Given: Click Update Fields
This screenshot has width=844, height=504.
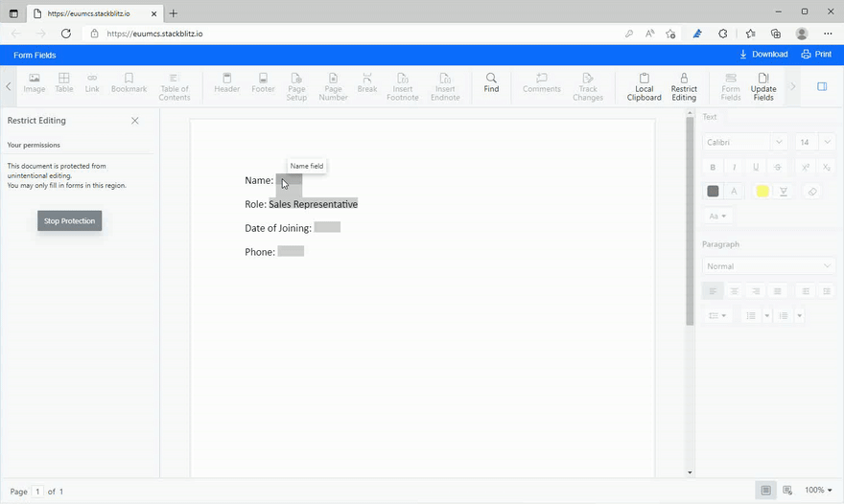Looking at the screenshot, I should click(x=763, y=86).
